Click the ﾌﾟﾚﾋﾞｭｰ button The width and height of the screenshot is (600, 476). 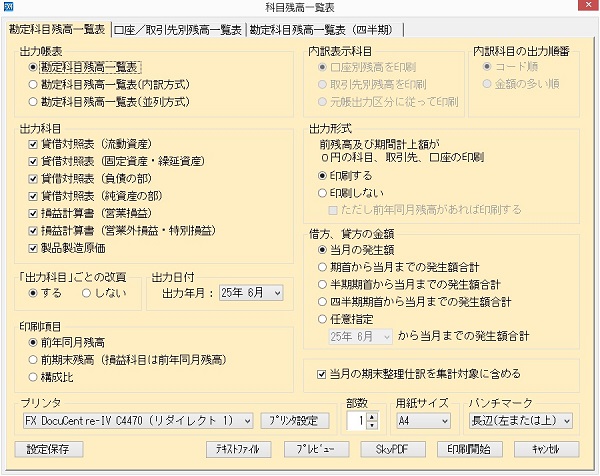[x=316, y=449]
